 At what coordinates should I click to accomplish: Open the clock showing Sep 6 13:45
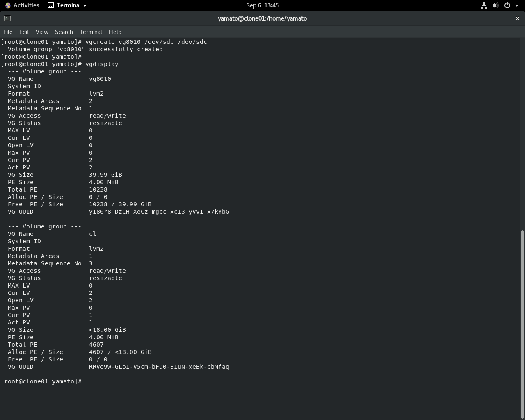(262, 5)
